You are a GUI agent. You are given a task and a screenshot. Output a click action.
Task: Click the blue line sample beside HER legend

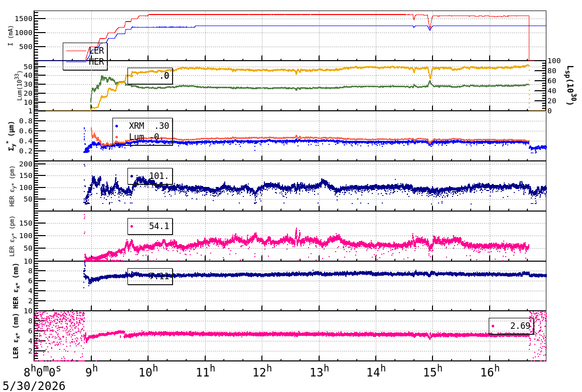[77, 62]
